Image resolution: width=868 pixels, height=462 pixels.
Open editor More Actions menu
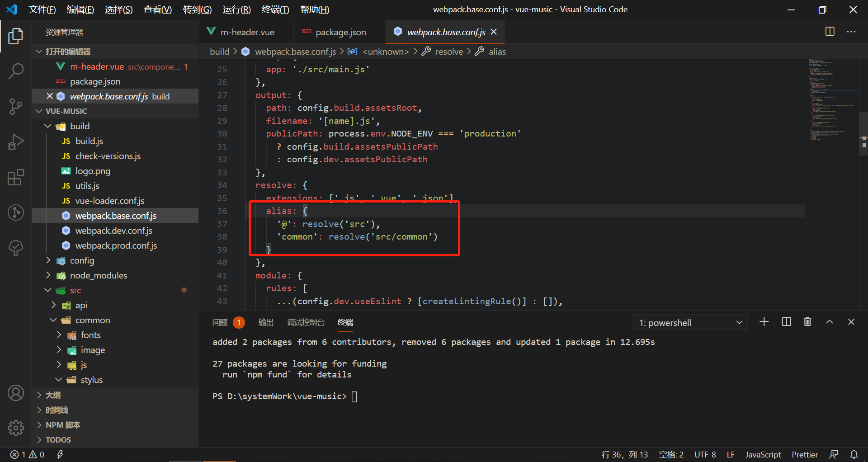tap(851, 32)
